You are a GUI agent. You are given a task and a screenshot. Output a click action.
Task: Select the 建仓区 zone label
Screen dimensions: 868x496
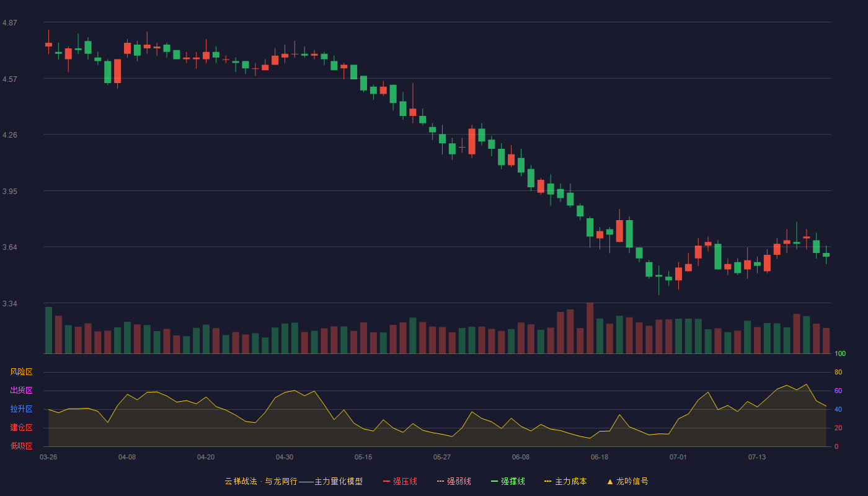click(x=21, y=428)
